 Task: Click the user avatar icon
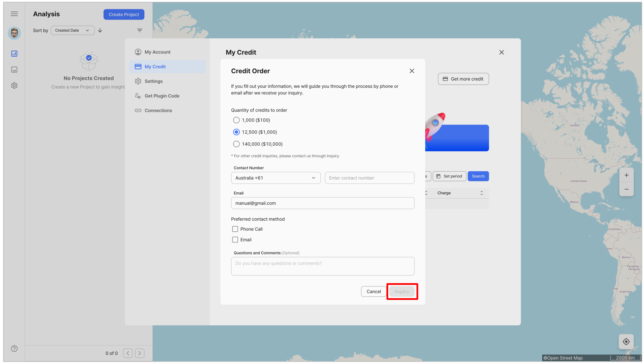(14, 33)
